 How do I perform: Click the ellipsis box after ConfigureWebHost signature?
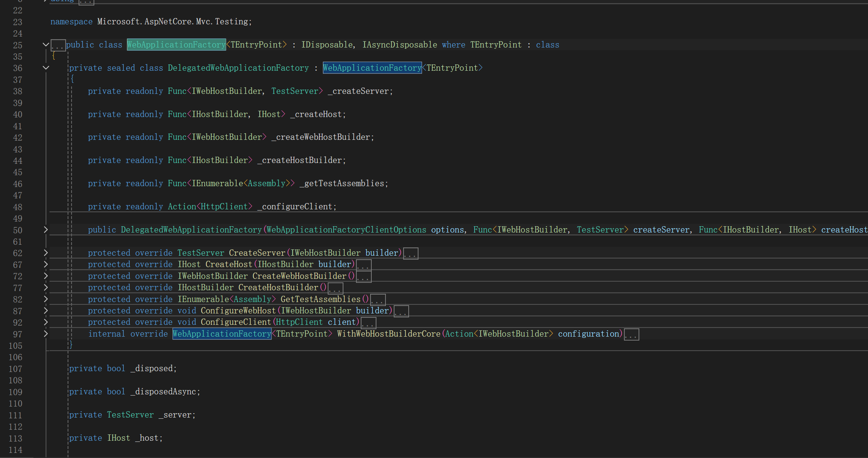401,311
